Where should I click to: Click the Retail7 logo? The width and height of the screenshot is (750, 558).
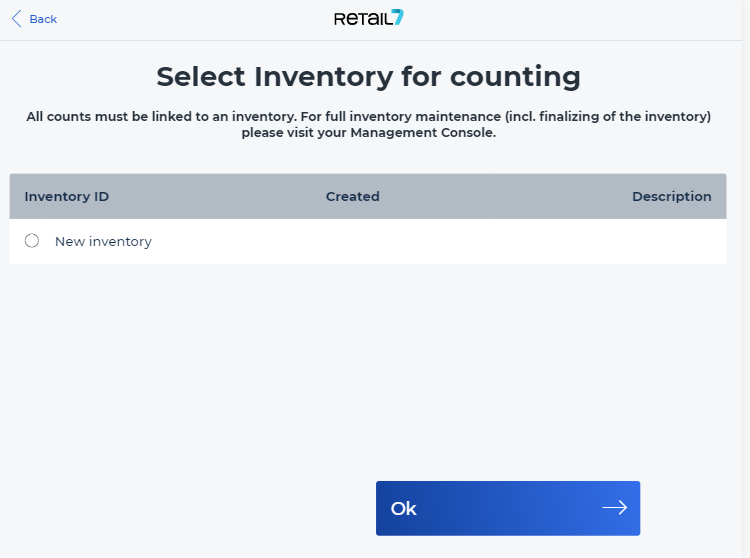coord(369,18)
